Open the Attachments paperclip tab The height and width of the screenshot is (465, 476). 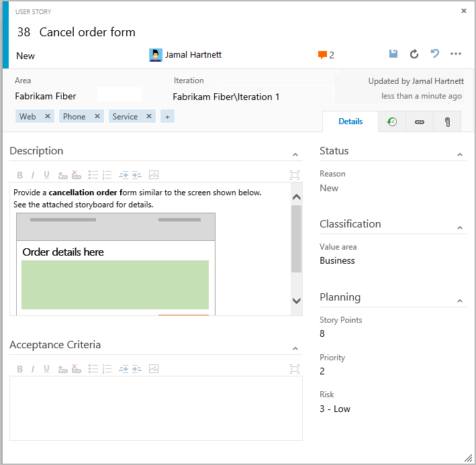pos(447,122)
